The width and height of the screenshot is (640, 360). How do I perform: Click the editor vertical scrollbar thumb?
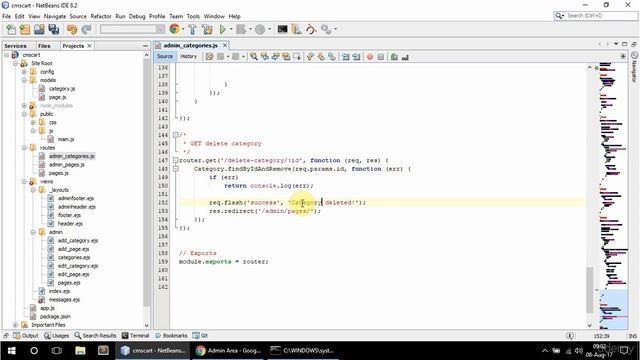click(x=589, y=290)
